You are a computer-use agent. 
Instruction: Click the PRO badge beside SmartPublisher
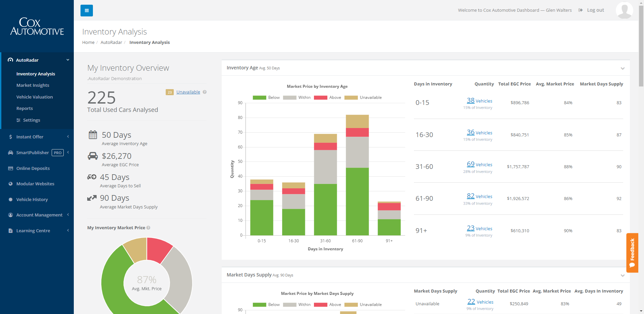[x=58, y=153]
